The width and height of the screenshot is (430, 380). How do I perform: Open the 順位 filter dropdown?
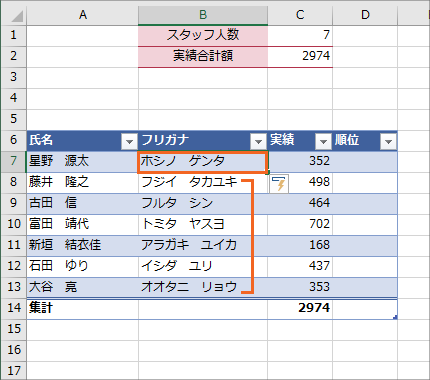tap(388, 142)
